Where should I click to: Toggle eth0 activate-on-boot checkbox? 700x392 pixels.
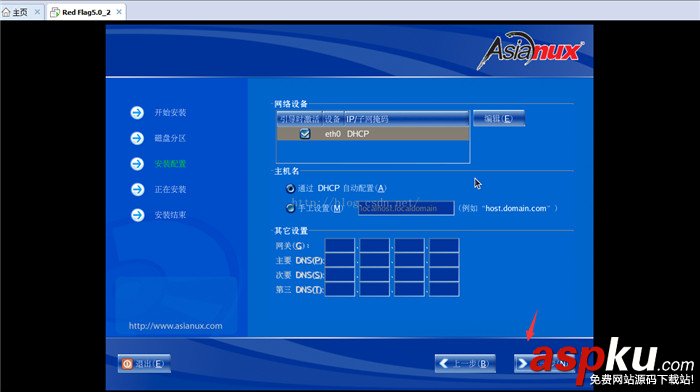pyautogui.click(x=305, y=133)
